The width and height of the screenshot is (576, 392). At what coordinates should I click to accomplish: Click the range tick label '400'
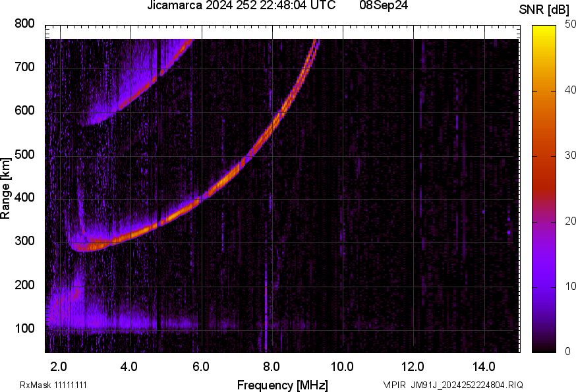(24, 197)
